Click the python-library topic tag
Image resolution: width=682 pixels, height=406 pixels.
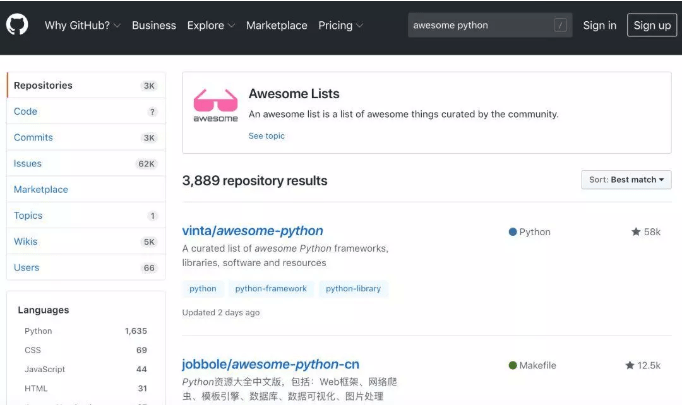point(353,289)
